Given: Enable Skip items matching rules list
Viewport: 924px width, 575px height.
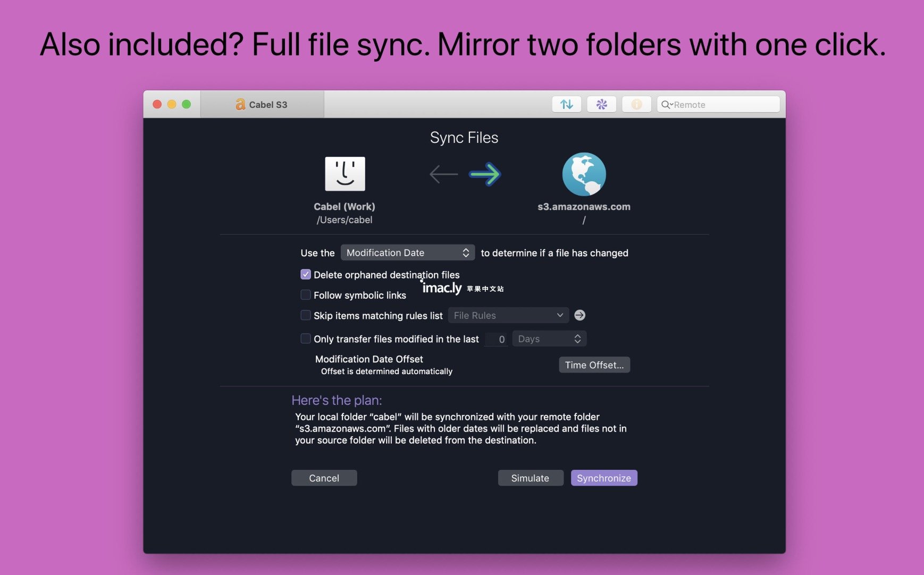Looking at the screenshot, I should 306,315.
